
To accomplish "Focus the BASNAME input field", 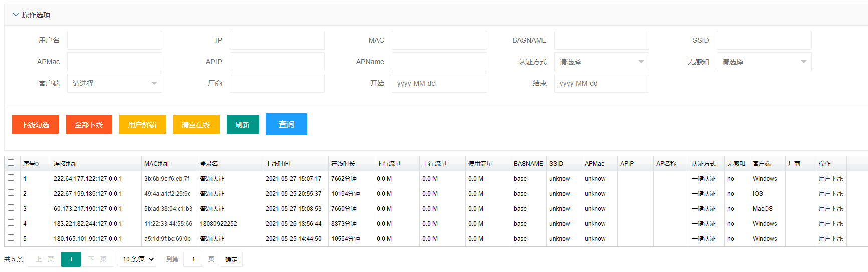I will click(x=601, y=40).
